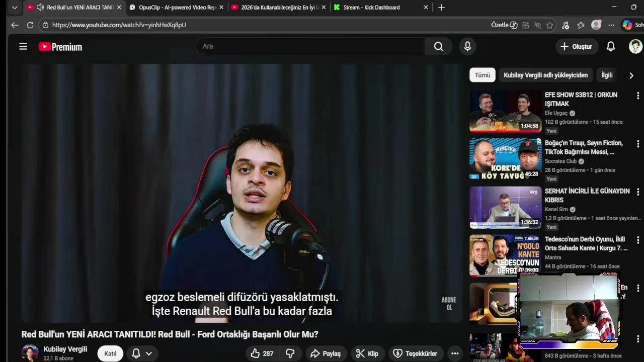Expand the notification preference chevron beside the bell
The width and height of the screenshot is (644, 362).
[149, 353]
